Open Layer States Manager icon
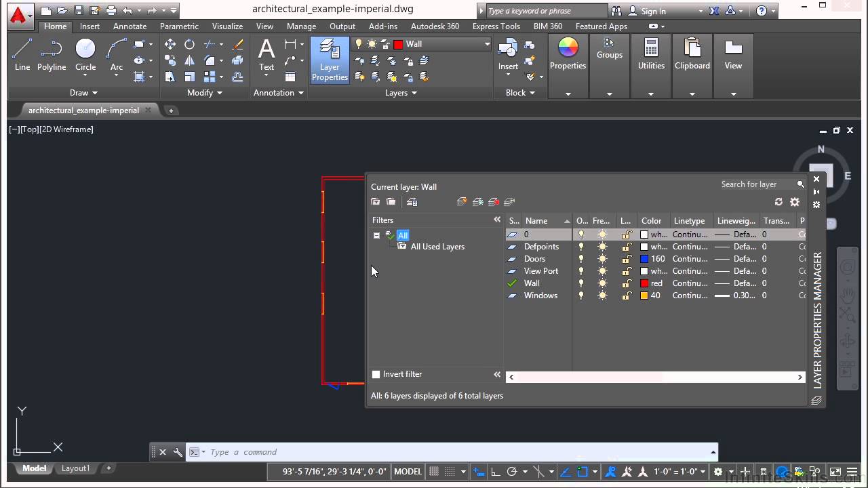Viewport: 868px width, 488px height. [412, 202]
